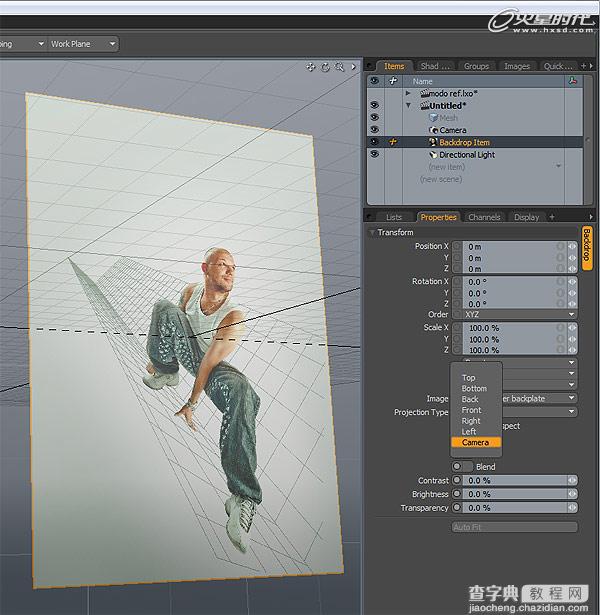Screen dimensions: 600x615
Task: Open the viewport options arrow menu
Action: point(353,67)
